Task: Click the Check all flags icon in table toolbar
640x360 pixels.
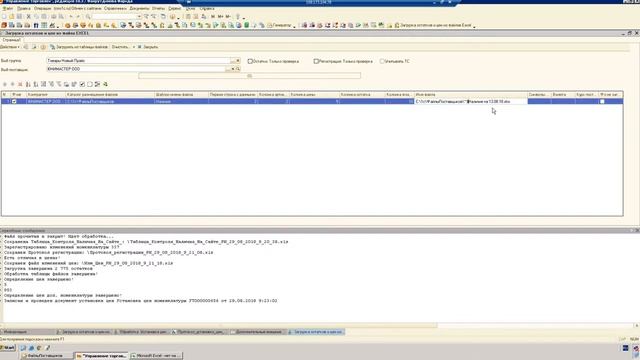Action: (x=82, y=84)
